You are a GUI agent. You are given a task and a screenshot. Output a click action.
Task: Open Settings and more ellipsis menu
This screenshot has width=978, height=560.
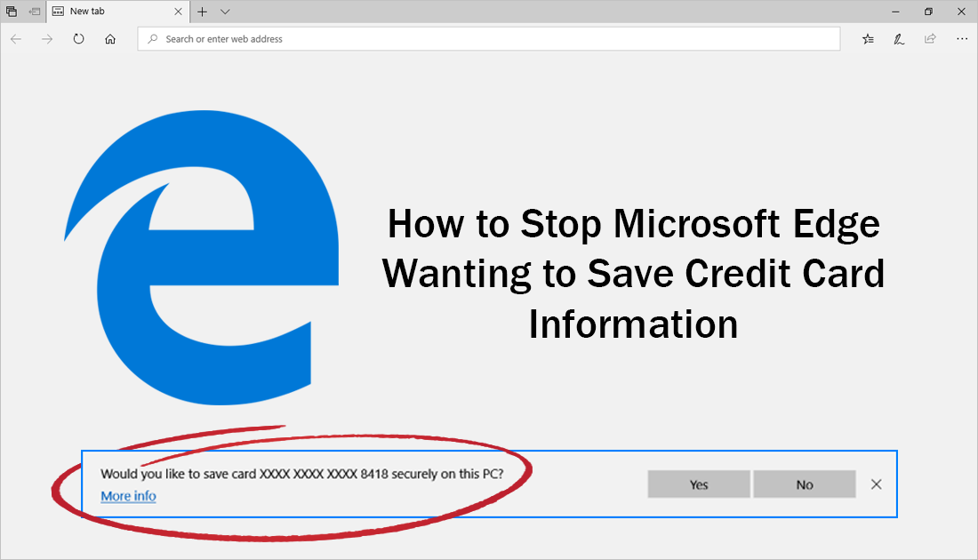pos(962,38)
